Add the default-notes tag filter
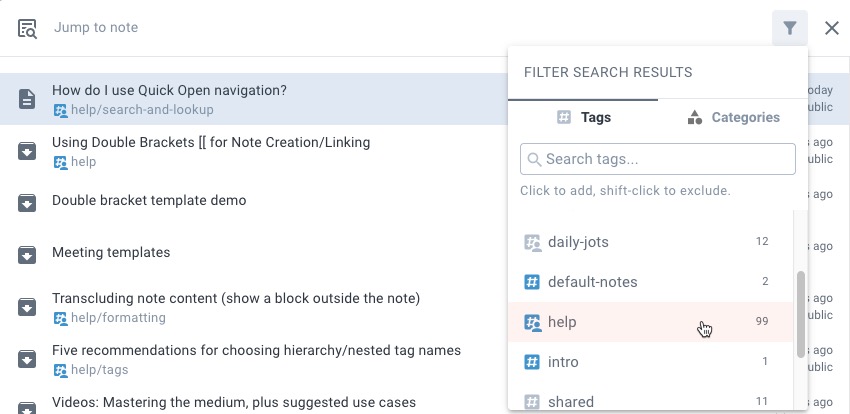The image size is (850, 414). tap(651, 282)
